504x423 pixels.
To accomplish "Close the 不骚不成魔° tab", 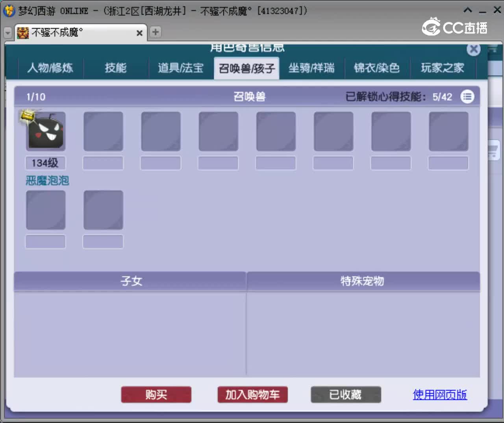I will (139, 33).
